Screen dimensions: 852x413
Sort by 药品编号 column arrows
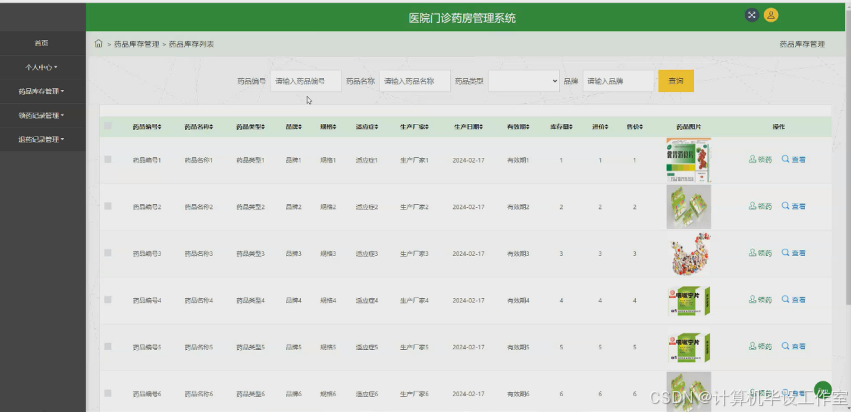click(161, 127)
